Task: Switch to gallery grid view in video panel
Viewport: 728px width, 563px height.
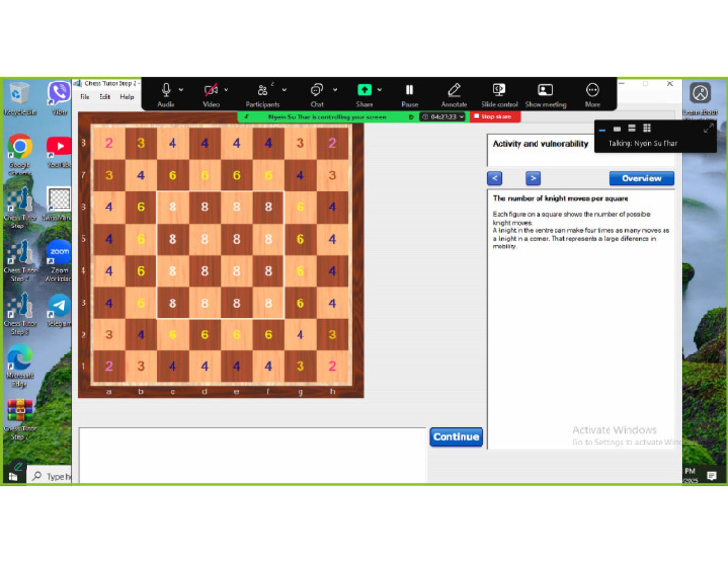Action: coord(646,128)
